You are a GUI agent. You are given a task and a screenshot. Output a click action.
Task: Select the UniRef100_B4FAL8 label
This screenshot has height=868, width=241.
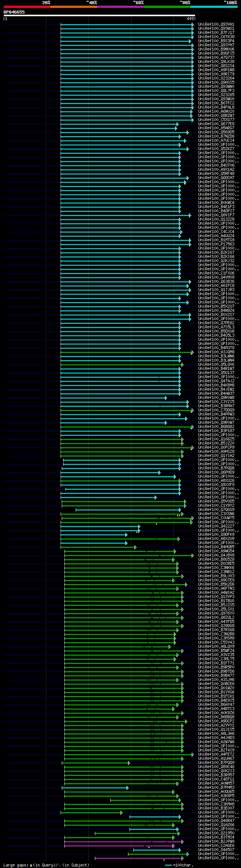click(216, 107)
